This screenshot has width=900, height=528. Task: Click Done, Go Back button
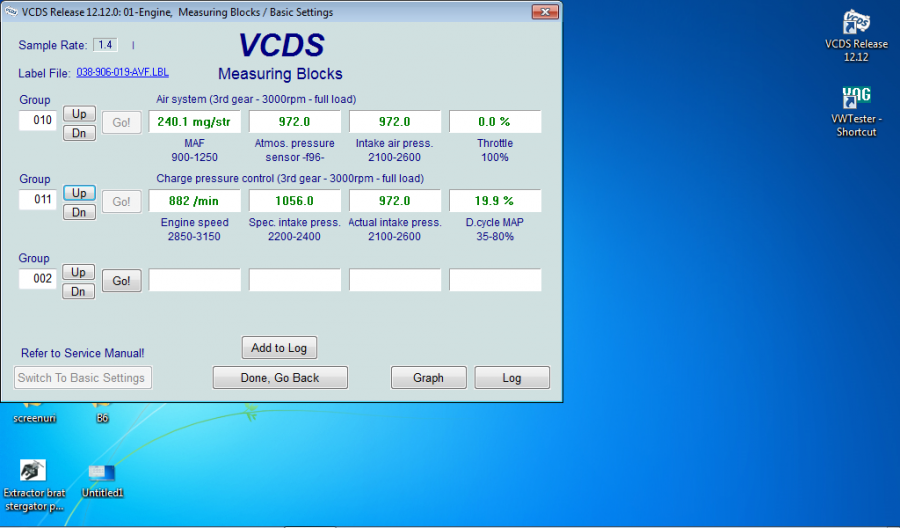click(280, 378)
